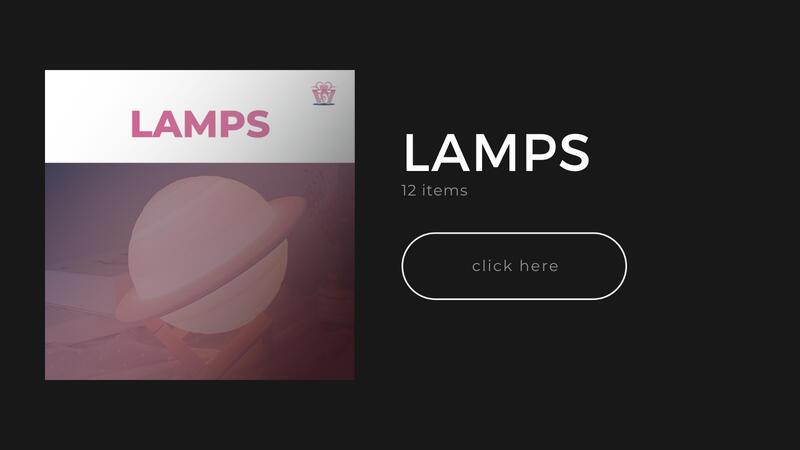The width and height of the screenshot is (800, 450).
Task: Click the pink LAMPS title in cover
Action: pyautogui.click(x=200, y=124)
